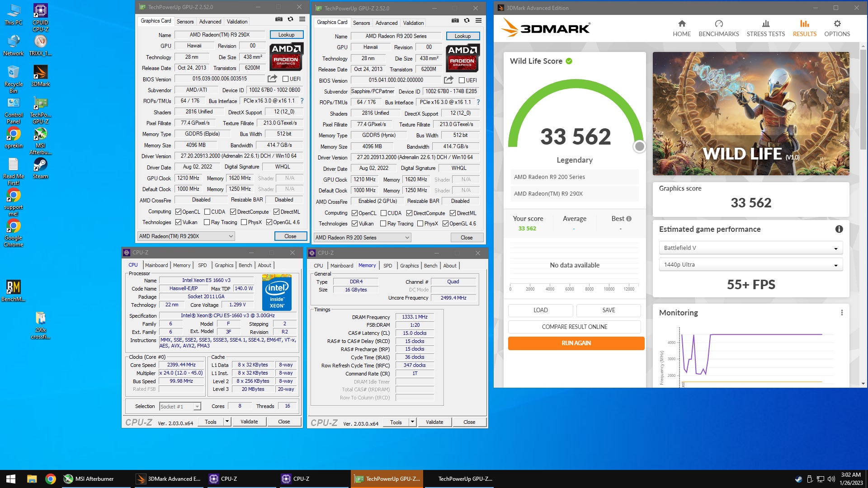Expand Tools dropdown arrow in left CPU-Z
Screen dimensions: 868x488
tap(227, 422)
